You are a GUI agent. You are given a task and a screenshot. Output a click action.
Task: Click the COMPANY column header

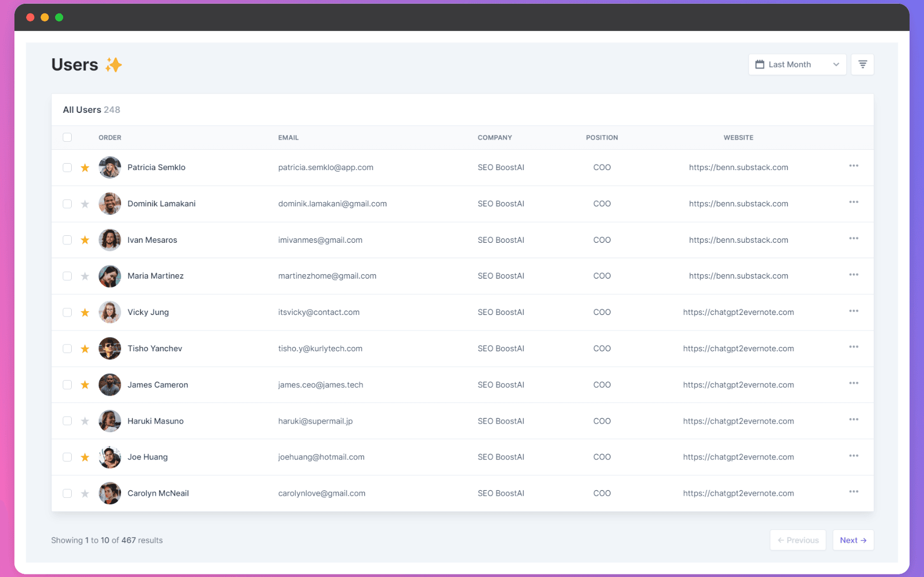(x=495, y=137)
